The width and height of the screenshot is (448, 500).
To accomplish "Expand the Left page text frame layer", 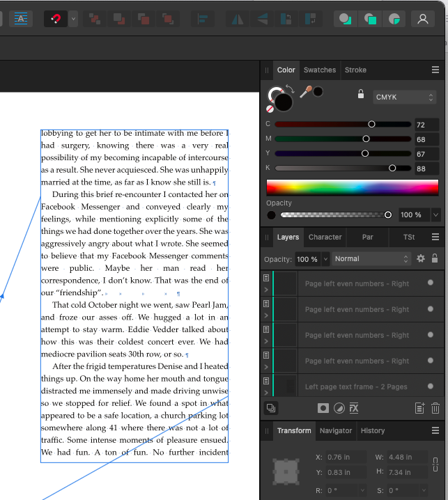I will click(266, 393).
